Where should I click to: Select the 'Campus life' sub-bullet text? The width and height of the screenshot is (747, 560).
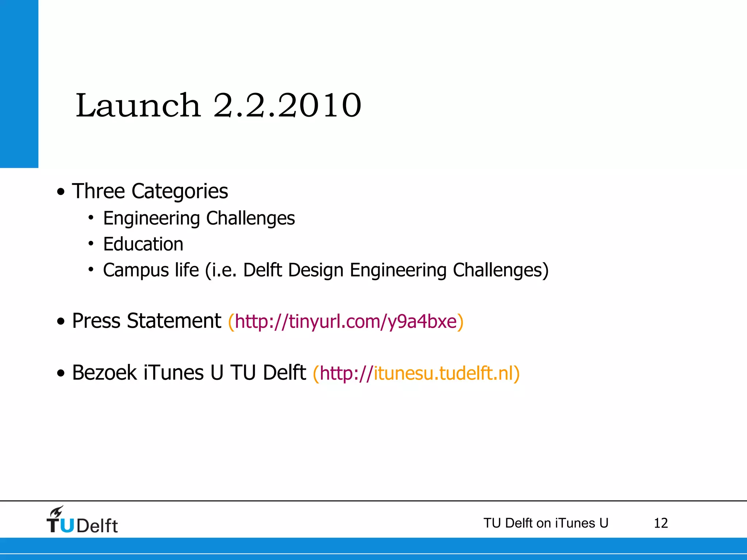pos(326,270)
